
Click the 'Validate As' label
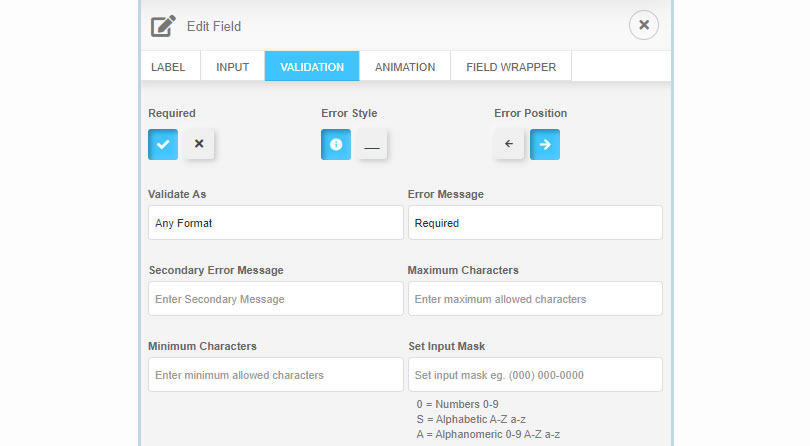pyautogui.click(x=177, y=194)
